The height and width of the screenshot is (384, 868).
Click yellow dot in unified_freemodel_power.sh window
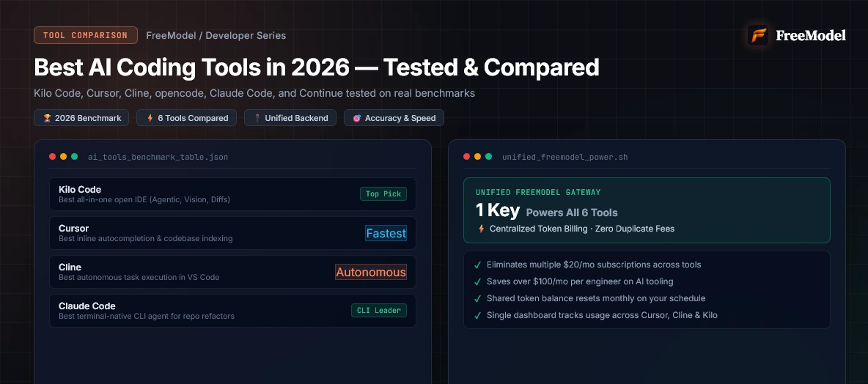pyautogui.click(x=478, y=157)
